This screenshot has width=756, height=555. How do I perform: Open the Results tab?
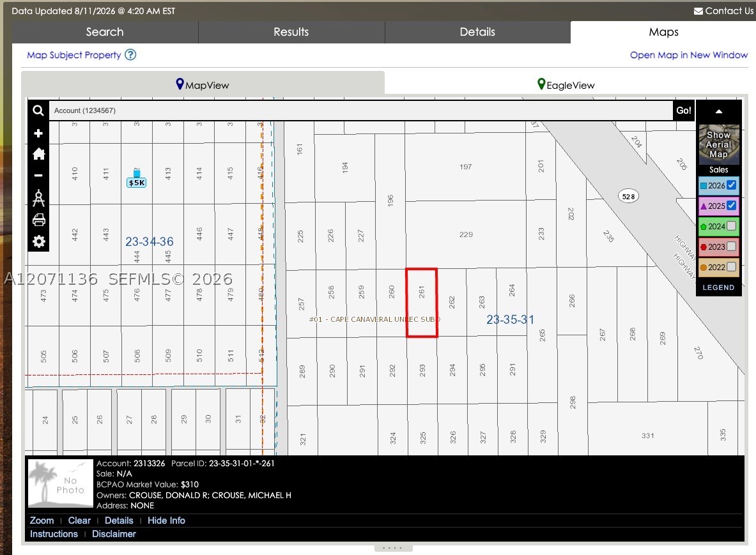pyautogui.click(x=291, y=32)
